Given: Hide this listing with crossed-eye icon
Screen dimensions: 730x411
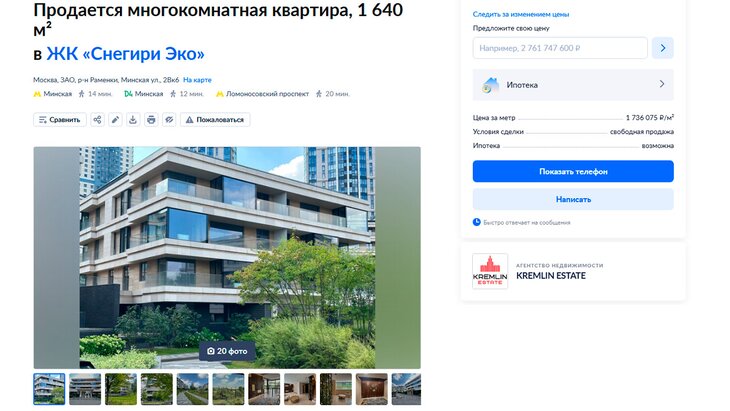Looking at the screenshot, I should (169, 120).
